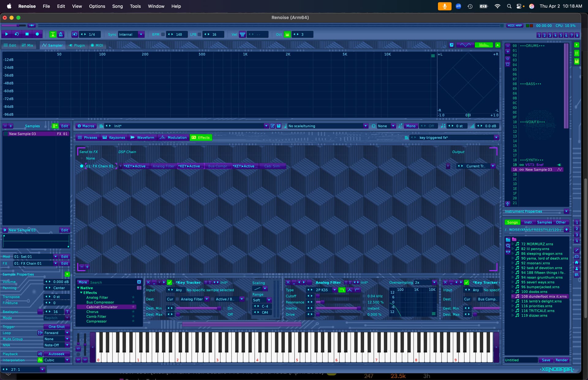Switch to the Modulation tab
588x380 pixels.
[x=173, y=137]
